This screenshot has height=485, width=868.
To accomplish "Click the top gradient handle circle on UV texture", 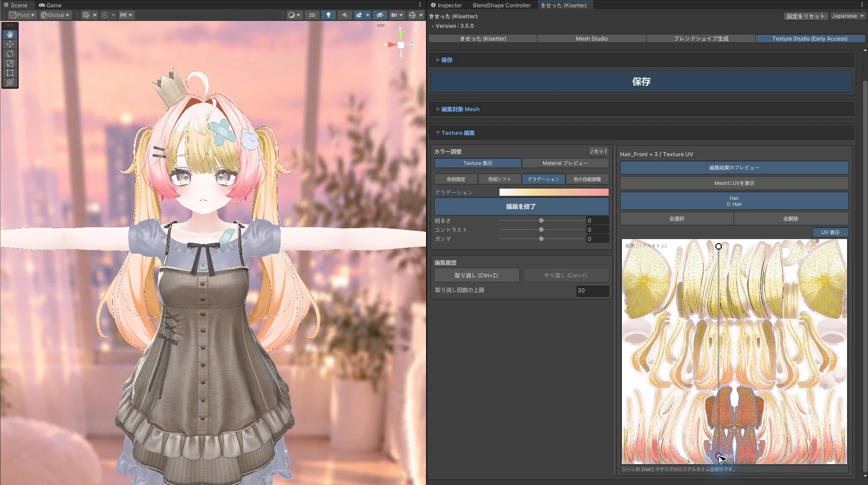I will tap(719, 246).
